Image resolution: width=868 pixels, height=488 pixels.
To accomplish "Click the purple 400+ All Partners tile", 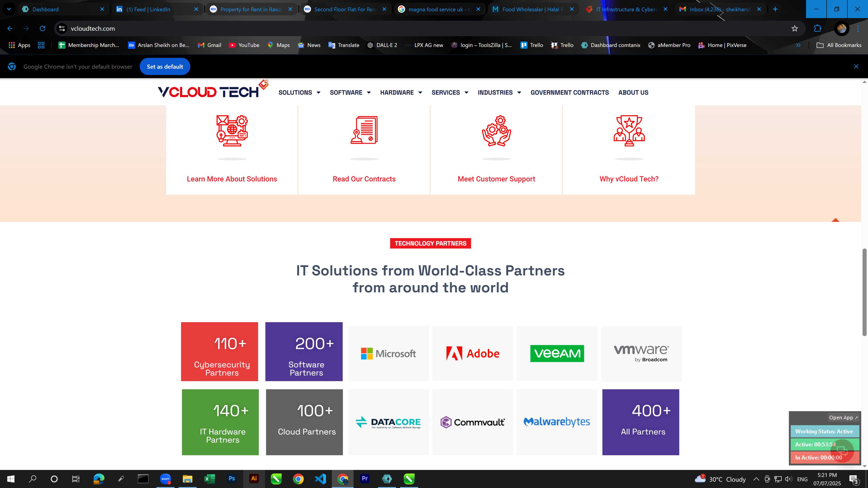I will pyautogui.click(x=641, y=422).
